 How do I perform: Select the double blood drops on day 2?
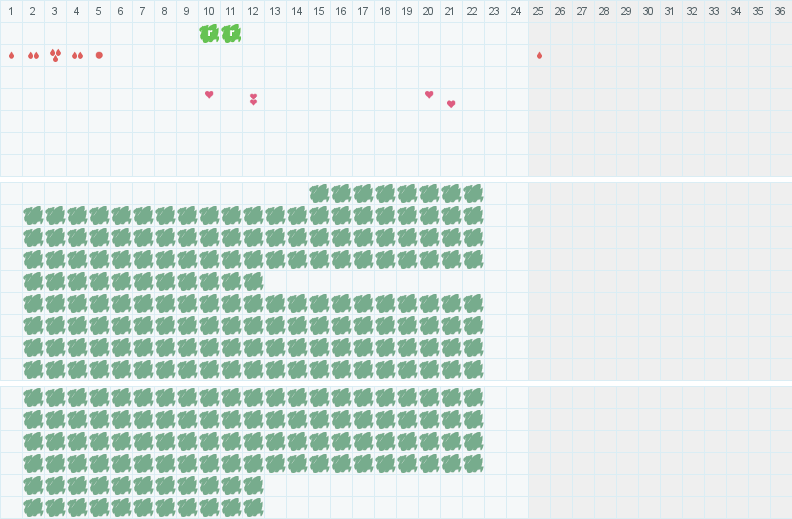tap(33, 56)
